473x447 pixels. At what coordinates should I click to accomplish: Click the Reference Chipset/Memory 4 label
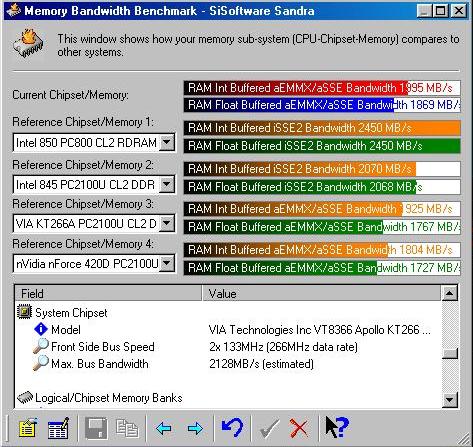[83, 244]
